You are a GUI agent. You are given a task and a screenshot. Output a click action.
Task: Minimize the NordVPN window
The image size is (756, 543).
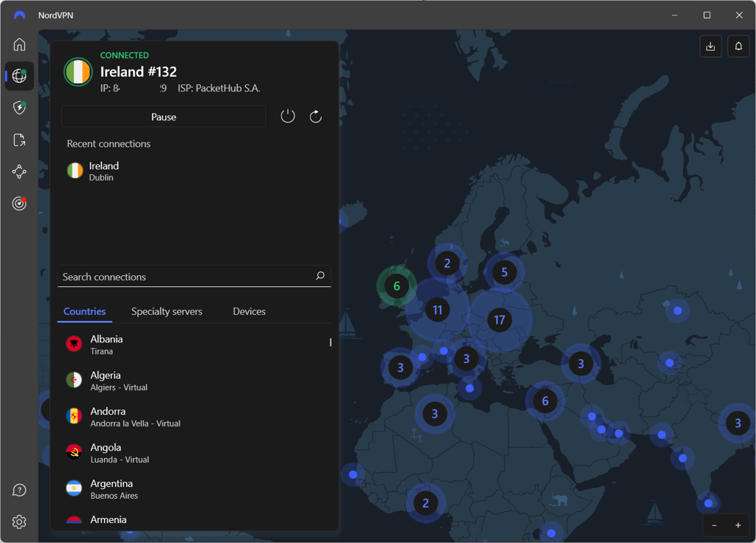[x=675, y=15]
